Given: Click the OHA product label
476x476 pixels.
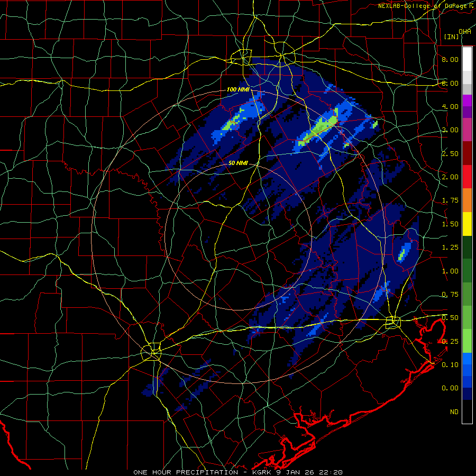Looking at the screenshot, I should coord(465,31).
